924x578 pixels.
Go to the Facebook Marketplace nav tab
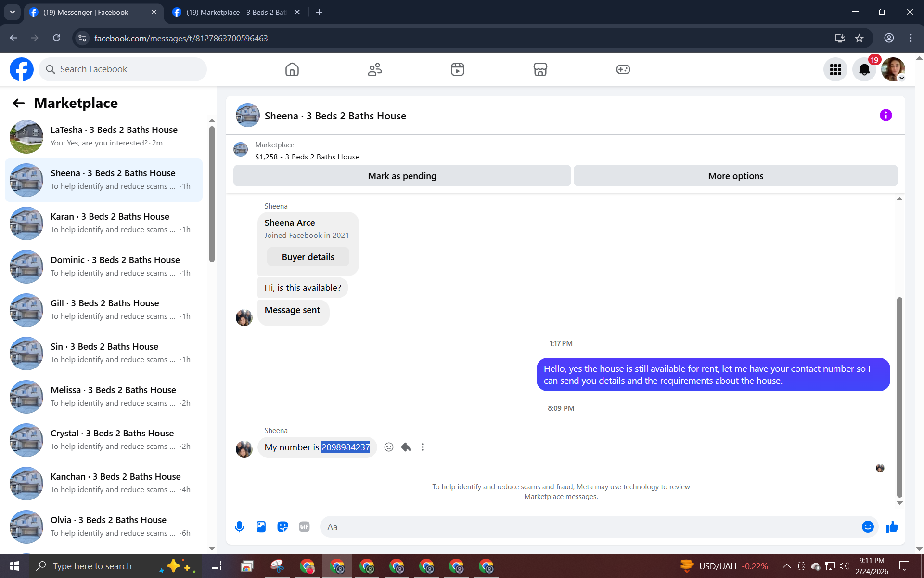(540, 69)
